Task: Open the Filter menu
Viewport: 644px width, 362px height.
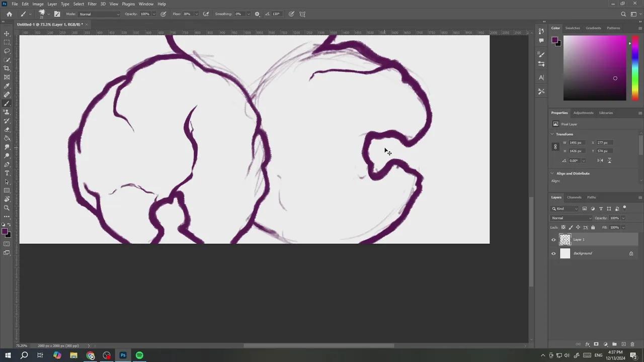Action: point(92,4)
